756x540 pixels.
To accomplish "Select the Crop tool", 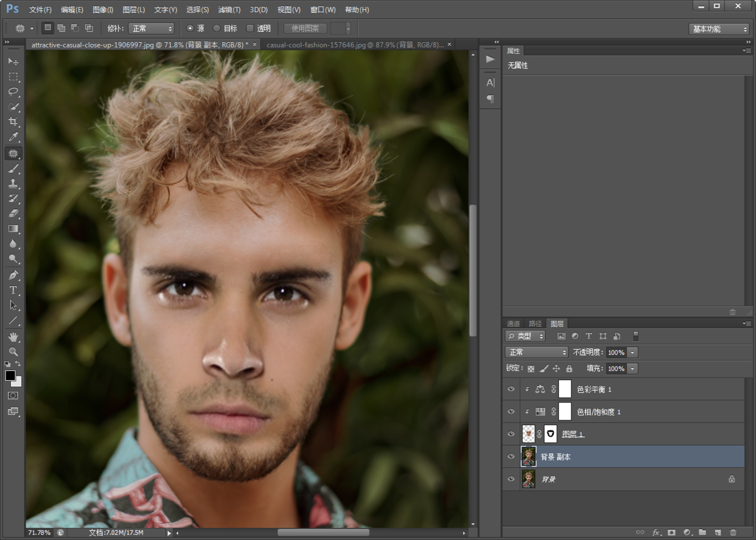I will (x=13, y=122).
